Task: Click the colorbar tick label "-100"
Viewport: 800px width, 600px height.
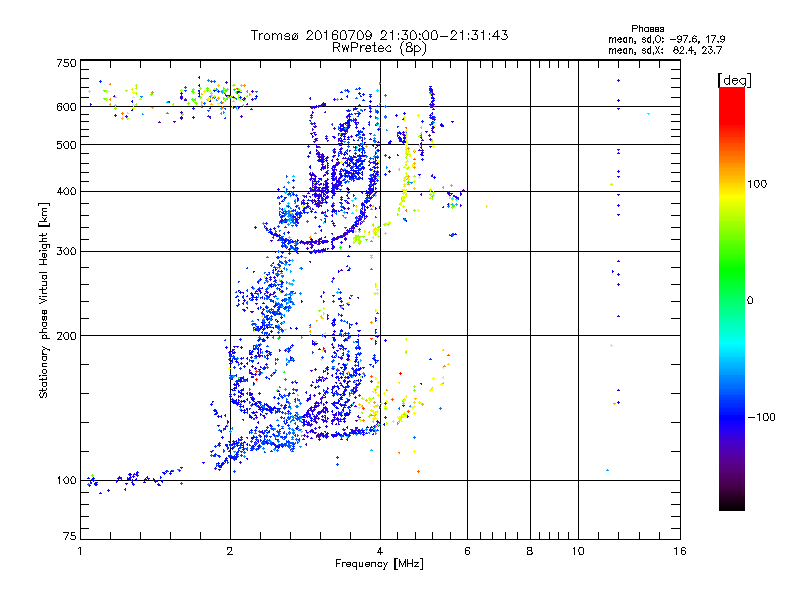Action: pyautogui.click(x=761, y=417)
